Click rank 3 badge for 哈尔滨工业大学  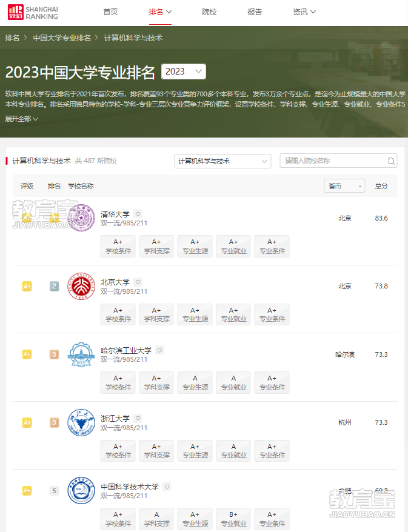(x=55, y=354)
